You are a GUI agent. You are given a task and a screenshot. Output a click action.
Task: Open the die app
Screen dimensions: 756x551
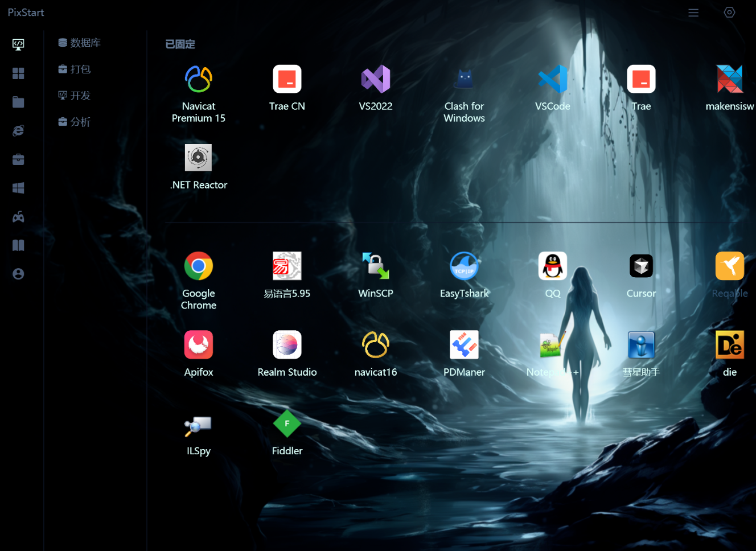coord(730,345)
